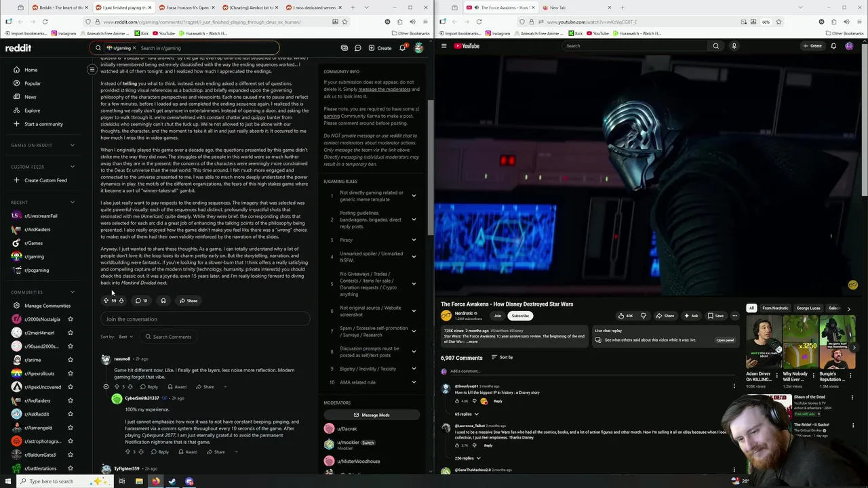This screenshot has width=868, height=488.
Task: Collapse the Custom Feeds section
Action: (73, 167)
